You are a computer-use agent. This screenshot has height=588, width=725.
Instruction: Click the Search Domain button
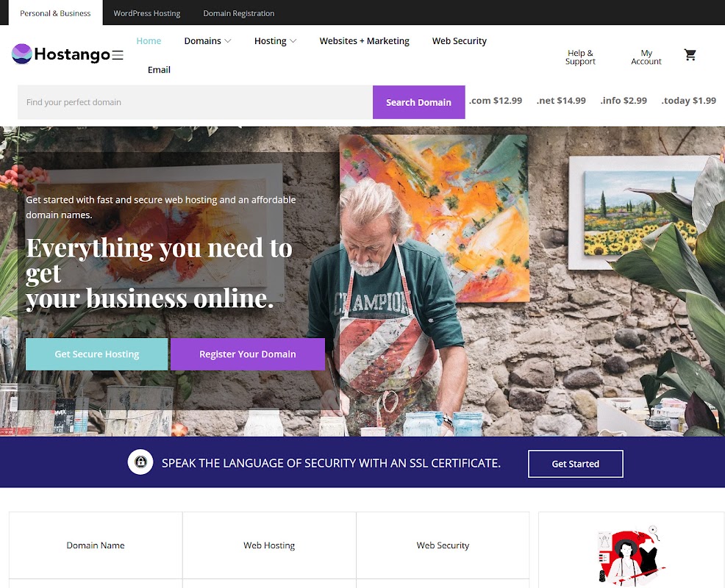pos(419,102)
